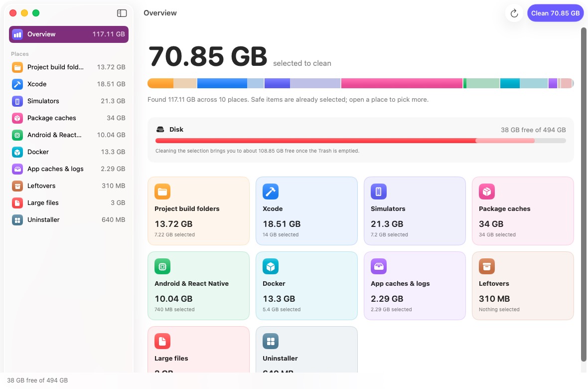Click the pink Package caches segment in usage bar
The image size is (588, 389).
point(402,83)
